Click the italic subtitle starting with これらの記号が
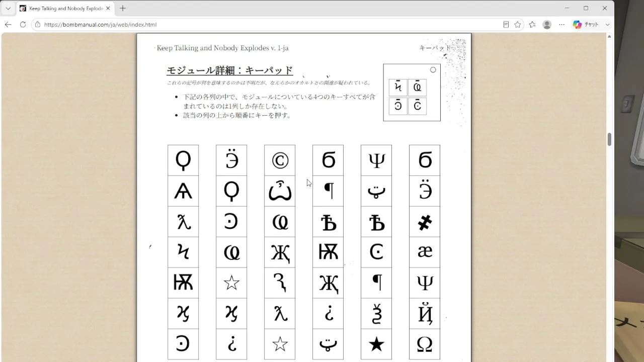644x362 pixels. (269, 83)
